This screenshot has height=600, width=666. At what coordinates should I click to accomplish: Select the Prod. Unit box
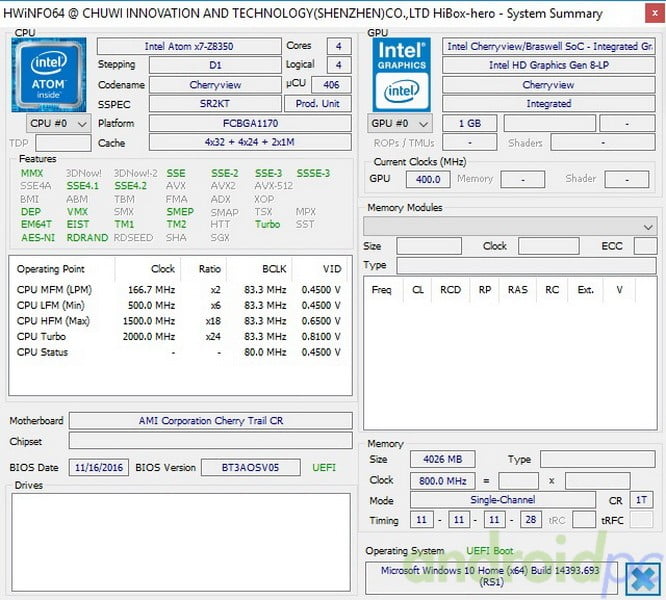(x=318, y=104)
